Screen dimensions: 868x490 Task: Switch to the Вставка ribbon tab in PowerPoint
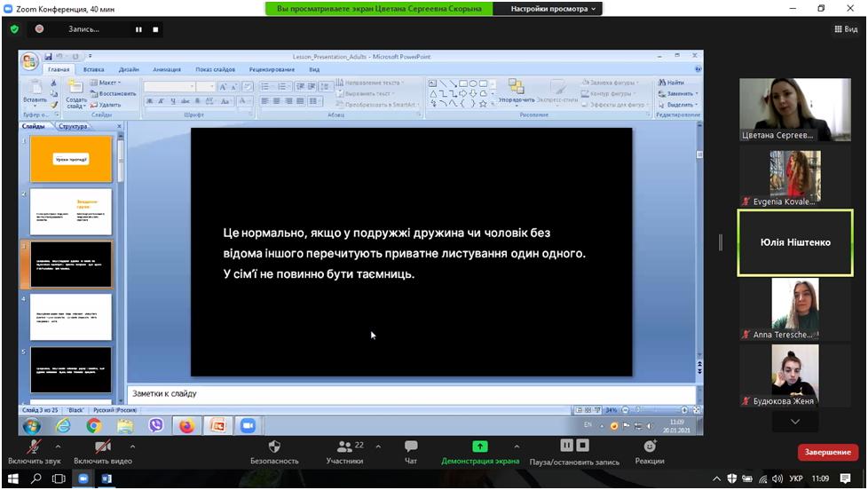point(93,69)
